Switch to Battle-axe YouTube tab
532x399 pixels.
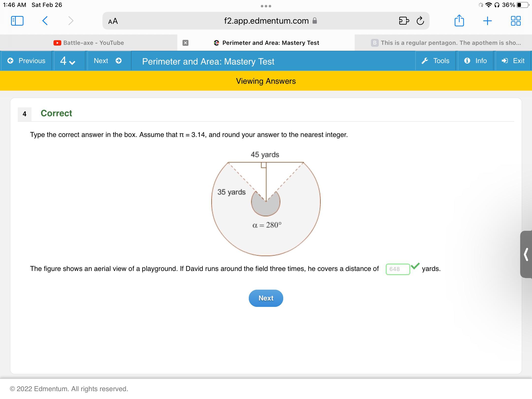tap(89, 43)
